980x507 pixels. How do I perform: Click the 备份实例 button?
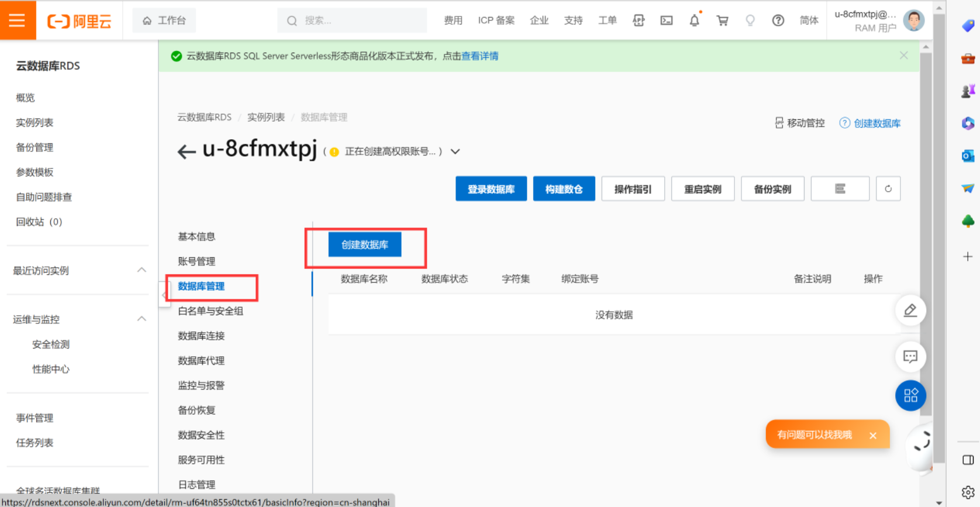click(772, 189)
